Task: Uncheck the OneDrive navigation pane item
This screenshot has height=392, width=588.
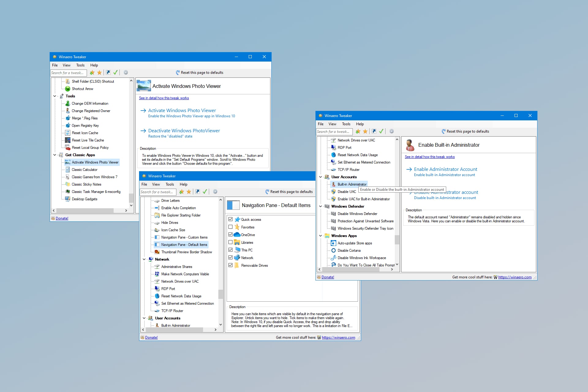Action: pyautogui.click(x=231, y=235)
